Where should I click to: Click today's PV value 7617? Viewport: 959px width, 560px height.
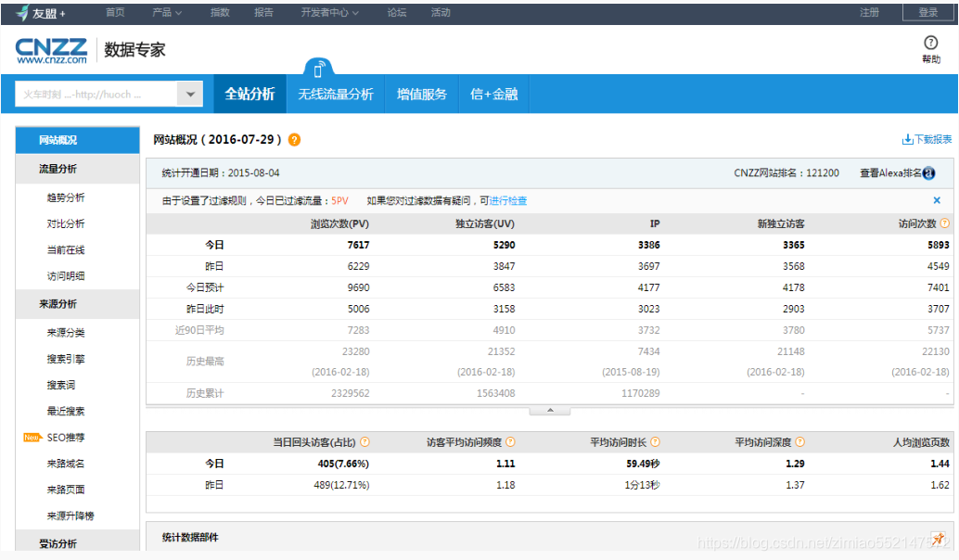(358, 245)
